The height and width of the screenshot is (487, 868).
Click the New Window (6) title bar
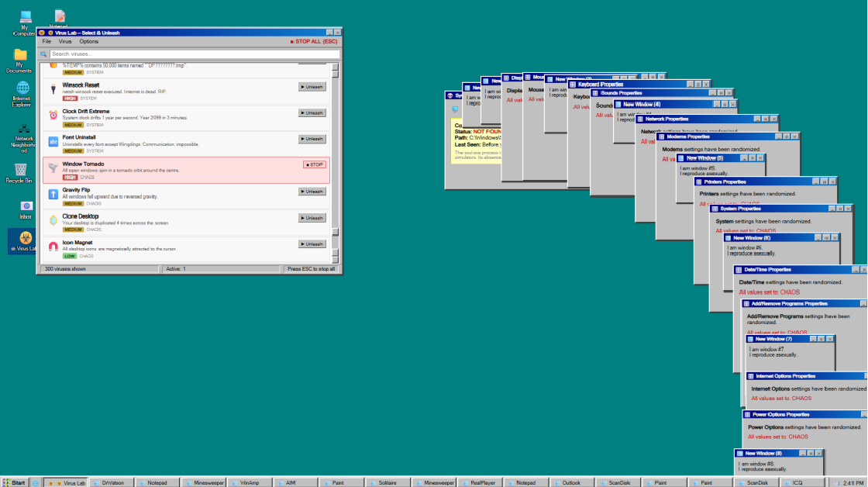click(x=782, y=237)
